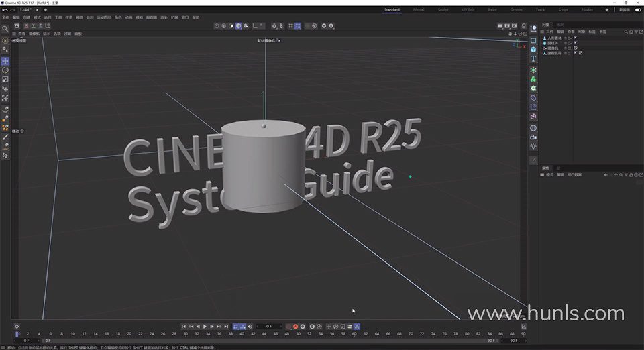Switch to the Track layout tab

pos(540,10)
